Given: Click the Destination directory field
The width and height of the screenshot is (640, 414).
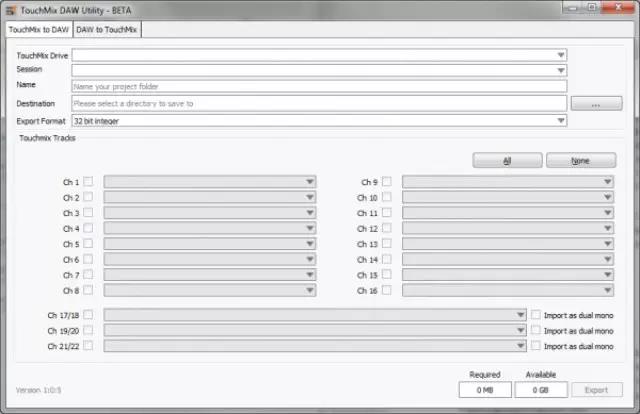Looking at the screenshot, I should click(x=319, y=103).
